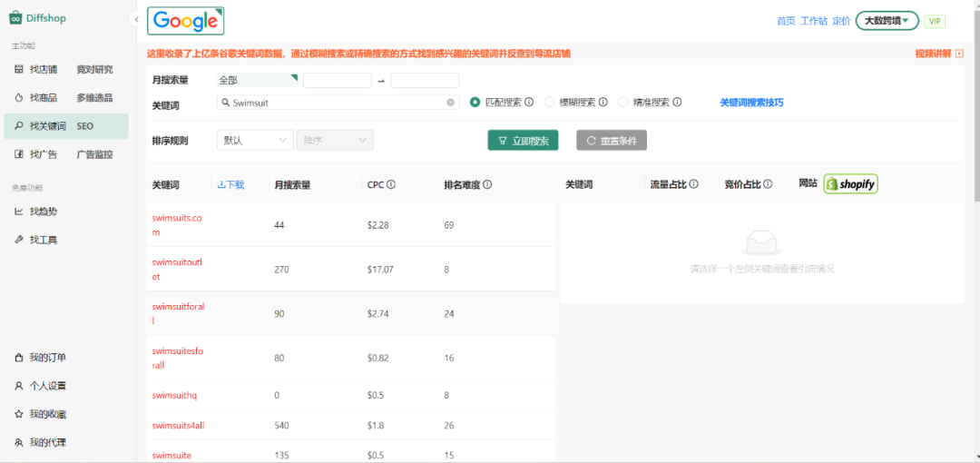This screenshot has height=463, width=980.
Task: Click the VIP badge
Action: tap(935, 21)
